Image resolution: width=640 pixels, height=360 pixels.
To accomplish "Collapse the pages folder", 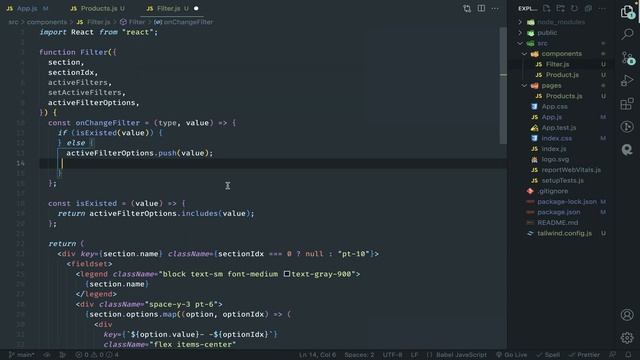I will pyautogui.click(x=524, y=85).
